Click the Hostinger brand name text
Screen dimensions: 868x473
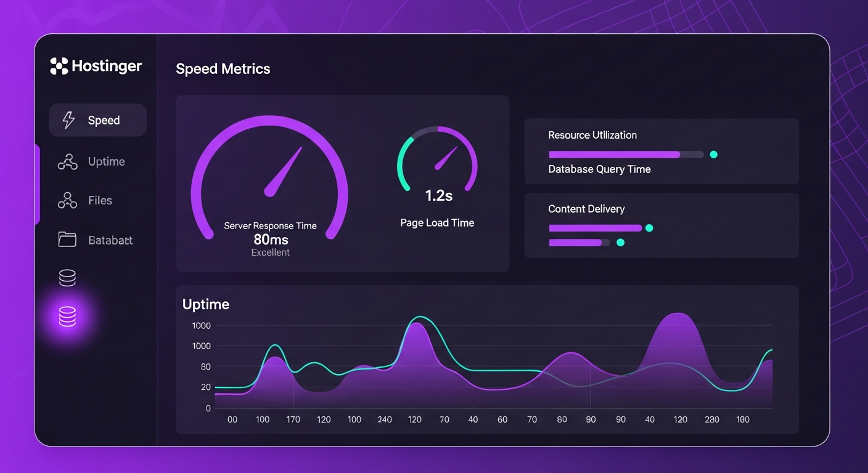point(107,66)
